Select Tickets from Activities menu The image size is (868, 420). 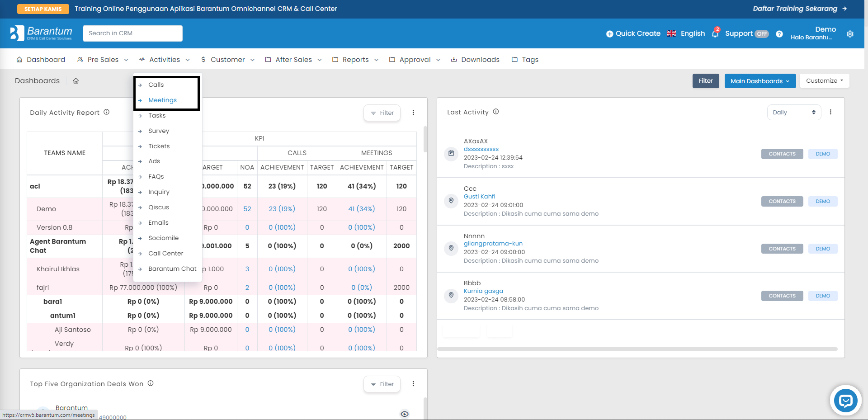coord(159,146)
